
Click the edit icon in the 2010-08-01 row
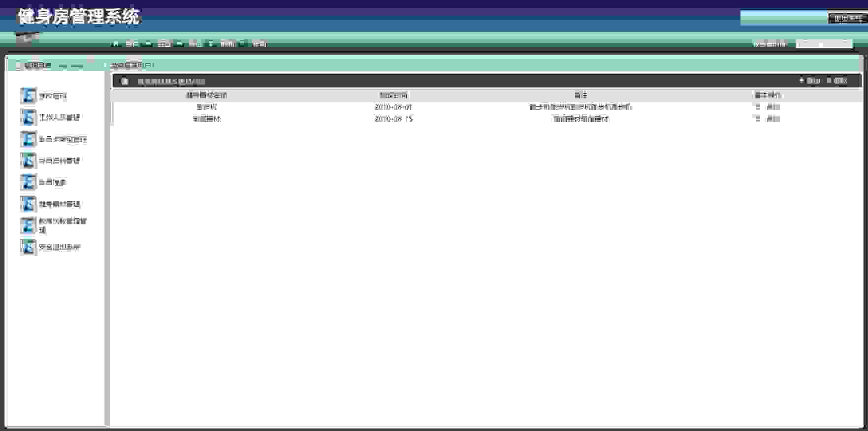click(x=758, y=107)
